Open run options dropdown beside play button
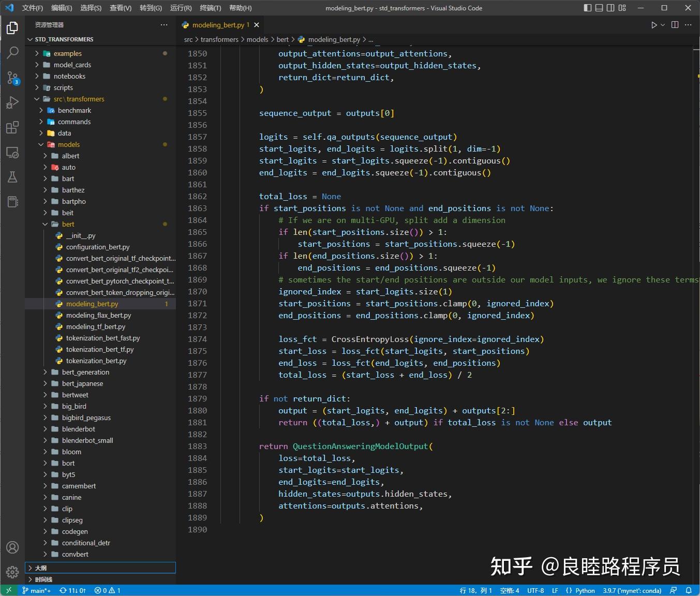Image resolution: width=700 pixels, height=596 pixels. pos(662,25)
